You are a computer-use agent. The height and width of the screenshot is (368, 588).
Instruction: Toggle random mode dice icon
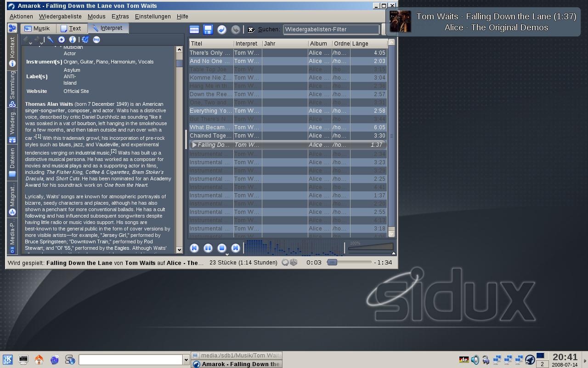[x=294, y=263]
